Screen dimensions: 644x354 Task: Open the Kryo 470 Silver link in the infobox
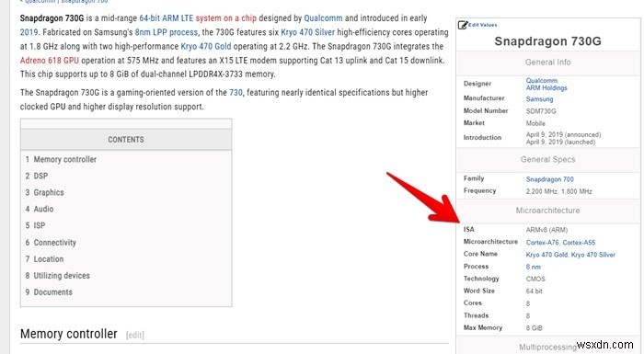point(593,255)
